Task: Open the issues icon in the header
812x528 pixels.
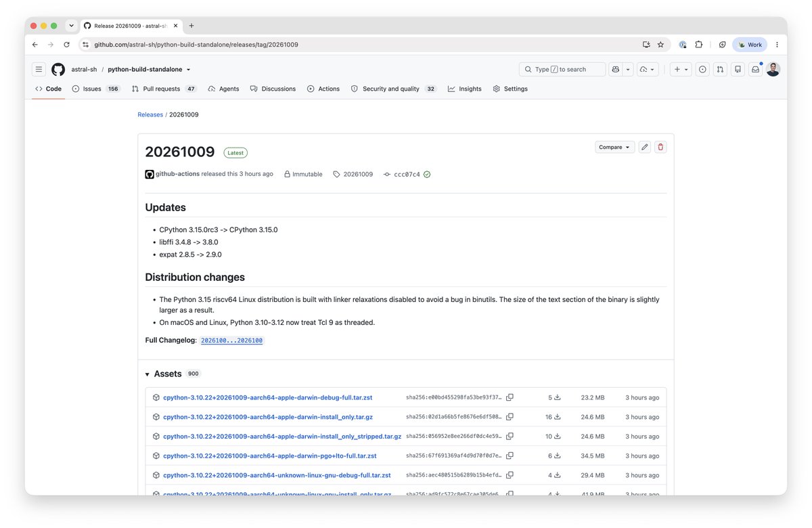Action: click(702, 69)
